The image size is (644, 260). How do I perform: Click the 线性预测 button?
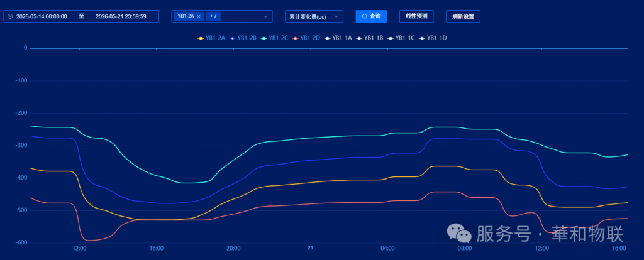[x=416, y=16]
